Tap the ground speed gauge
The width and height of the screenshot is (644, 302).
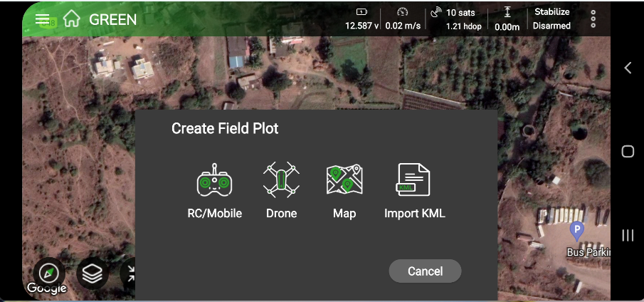pos(403,19)
